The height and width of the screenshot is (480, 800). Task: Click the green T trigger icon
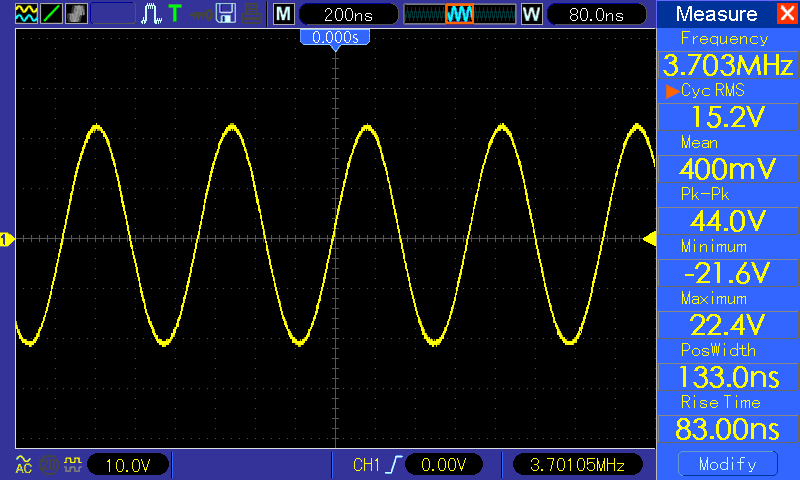click(176, 14)
